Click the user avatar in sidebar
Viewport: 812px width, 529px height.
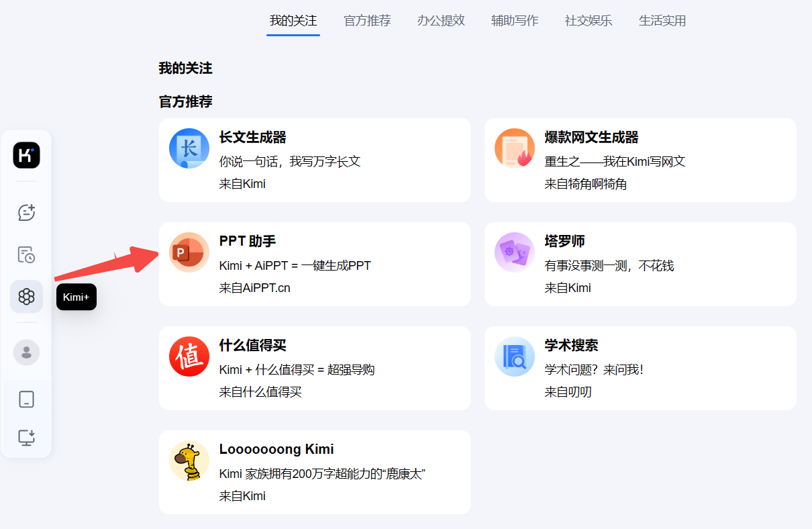coord(26,352)
